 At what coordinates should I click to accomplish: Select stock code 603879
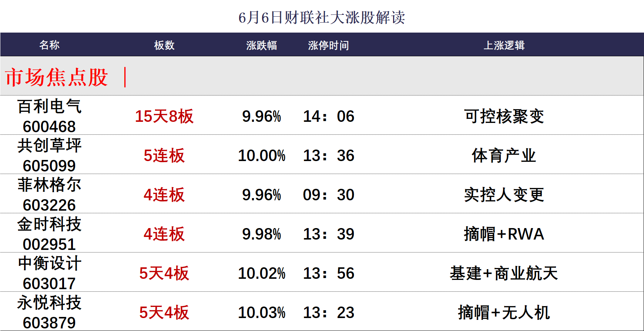pyautogui.click(x=49, y=323)
